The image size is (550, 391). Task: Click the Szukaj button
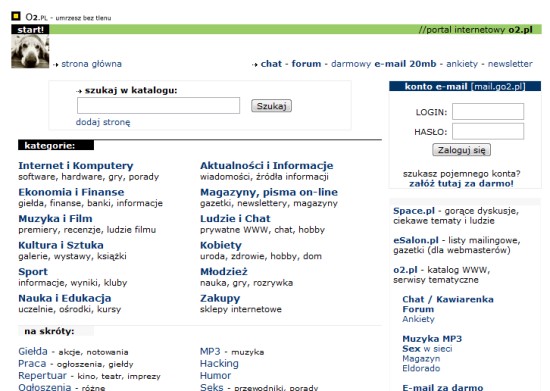click(x=271, y=106)
